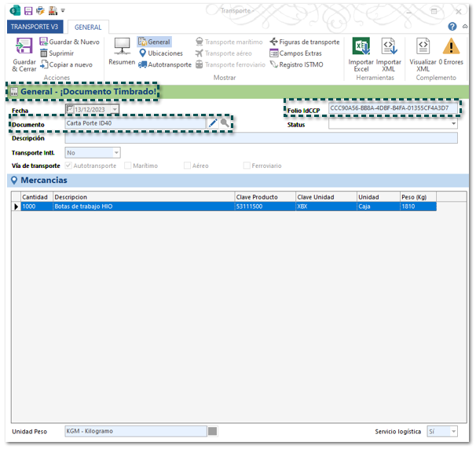The image size is (476, 449).
Task: Click the magnifier search icon beside Documento
Action: [225, 123]
